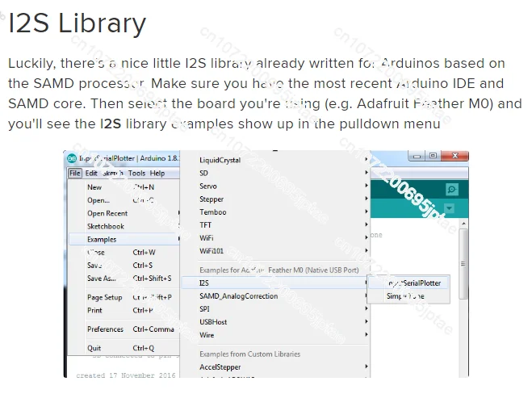532x398 pixels.
Task: Expand the Open Recent submenu
Action: (x=124, y=213)
